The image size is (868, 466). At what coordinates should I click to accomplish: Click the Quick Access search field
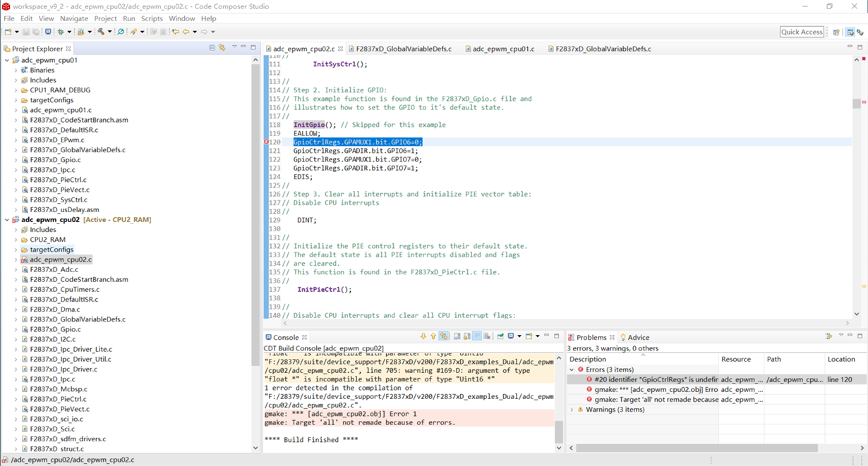pos(802,32)
